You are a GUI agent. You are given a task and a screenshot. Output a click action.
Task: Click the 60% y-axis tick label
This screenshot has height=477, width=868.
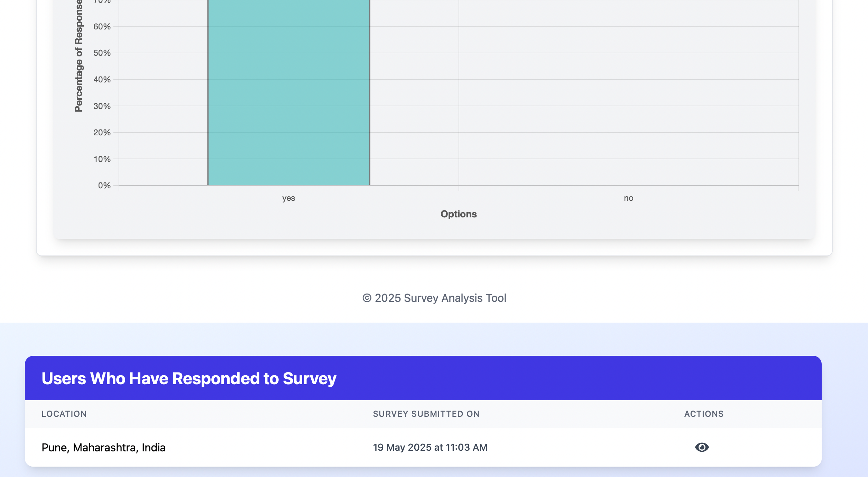coord(102,27)
